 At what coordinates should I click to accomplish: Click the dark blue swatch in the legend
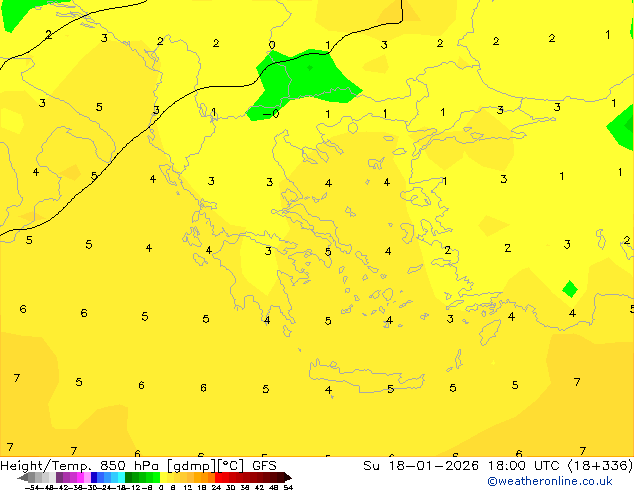pyautogui.click(x=94, y=477)
